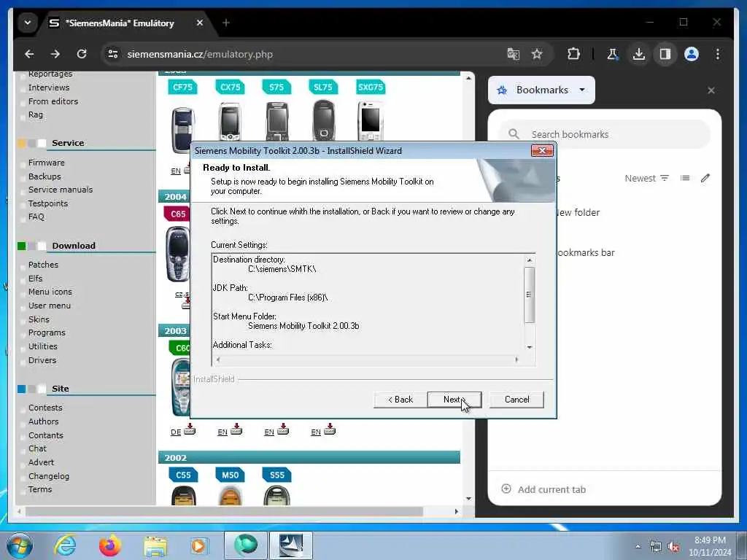Image resolution: width=747 pixels, height=560 pixels.
Task: Close the SiemensMania tab
Action: 200,23
